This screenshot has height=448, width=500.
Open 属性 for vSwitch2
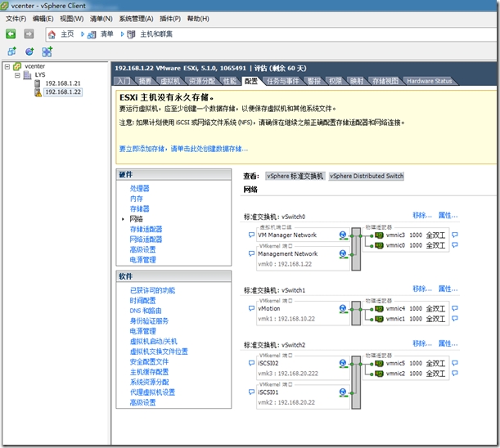pos(448,344)
